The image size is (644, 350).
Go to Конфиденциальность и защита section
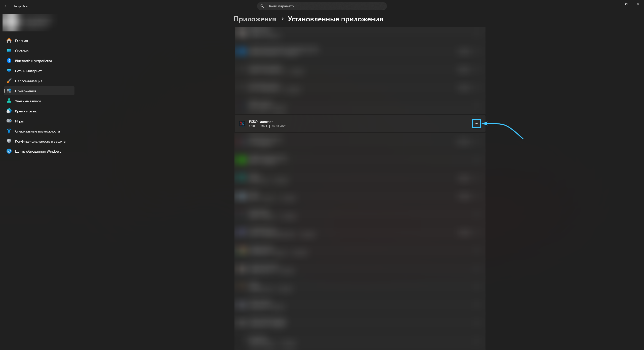click(40, 141)
